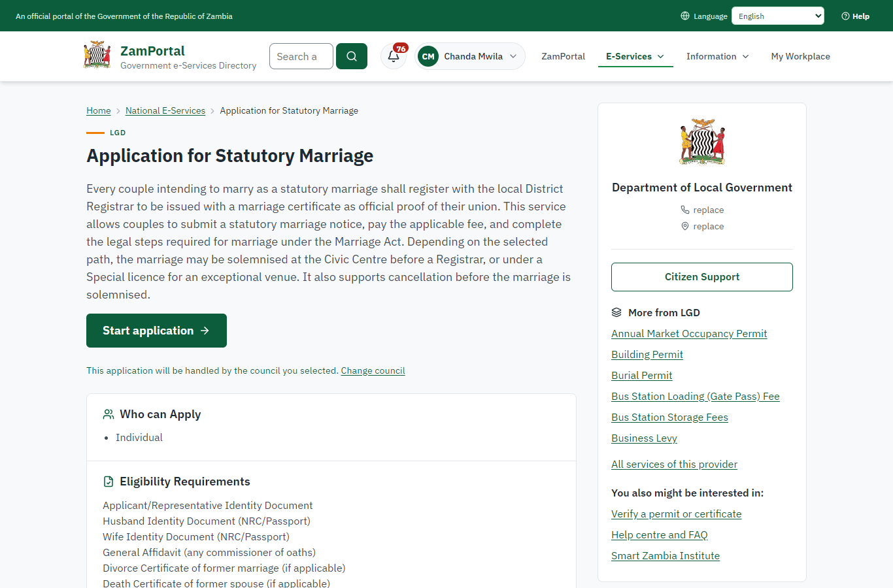893x588 pixels.
Task: Click the 'Individual' list item
Action: [139, 437]
